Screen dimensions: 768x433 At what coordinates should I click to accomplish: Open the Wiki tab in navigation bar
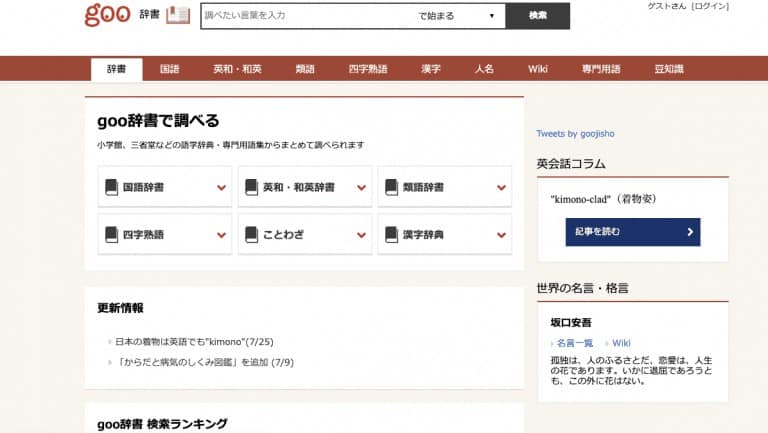point(537,69)
